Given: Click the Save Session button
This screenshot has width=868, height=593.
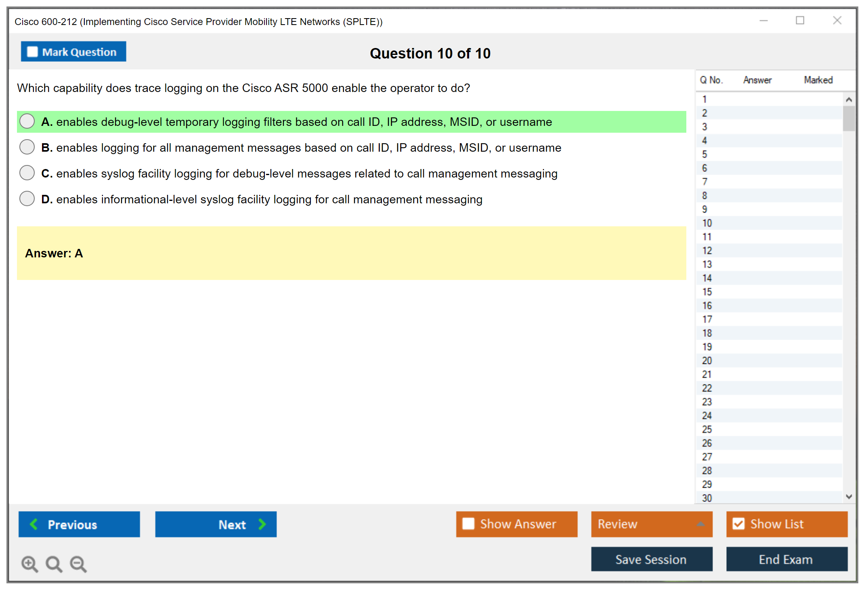Looking at the screenshot, I should coord(651,559).
